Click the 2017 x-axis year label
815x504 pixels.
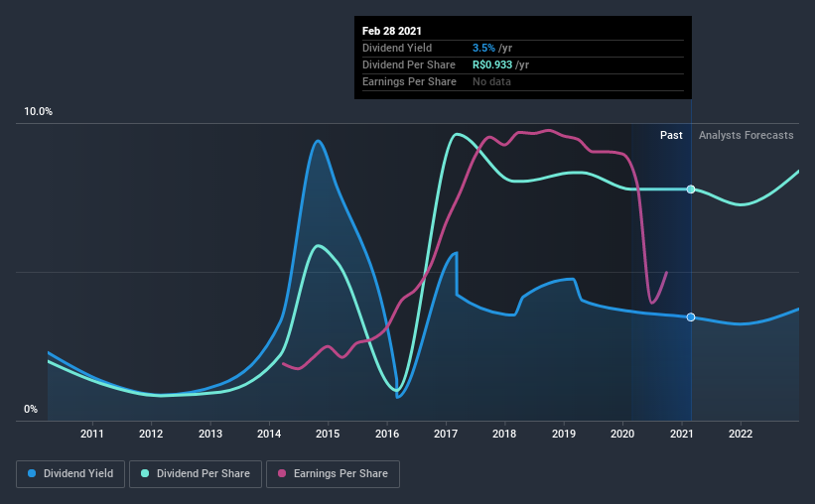tap(446, 434)
